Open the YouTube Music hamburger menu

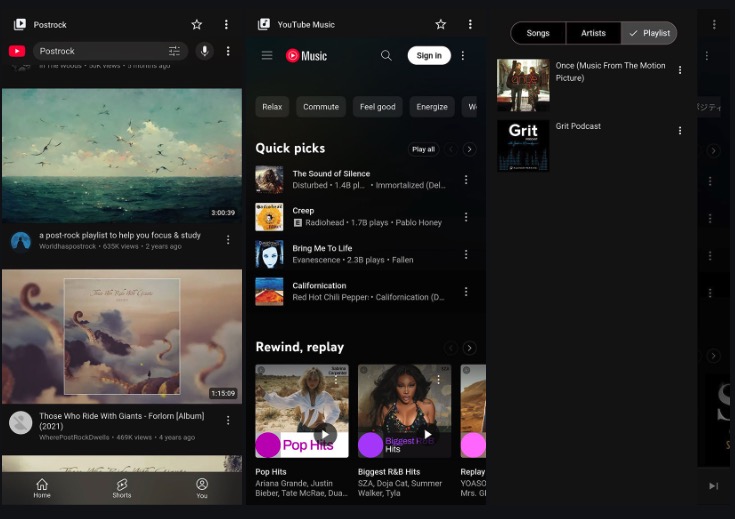[x=267, y=56]
